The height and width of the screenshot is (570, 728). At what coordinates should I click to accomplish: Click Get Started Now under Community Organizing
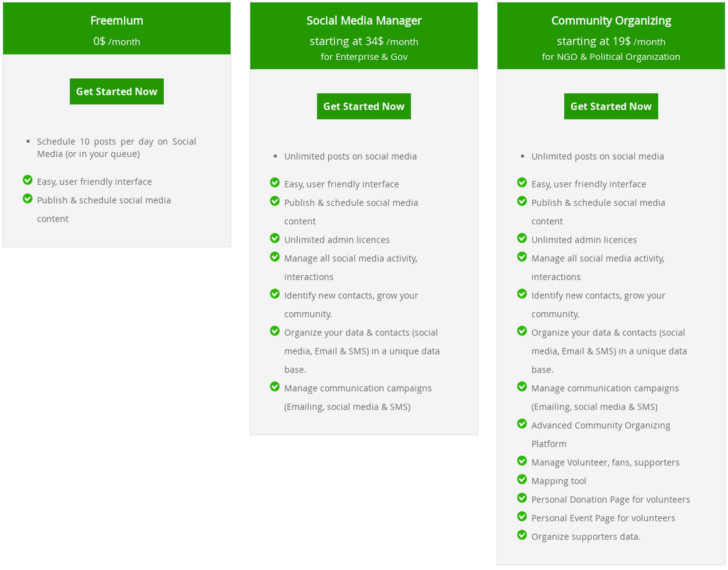click(611, 107)
